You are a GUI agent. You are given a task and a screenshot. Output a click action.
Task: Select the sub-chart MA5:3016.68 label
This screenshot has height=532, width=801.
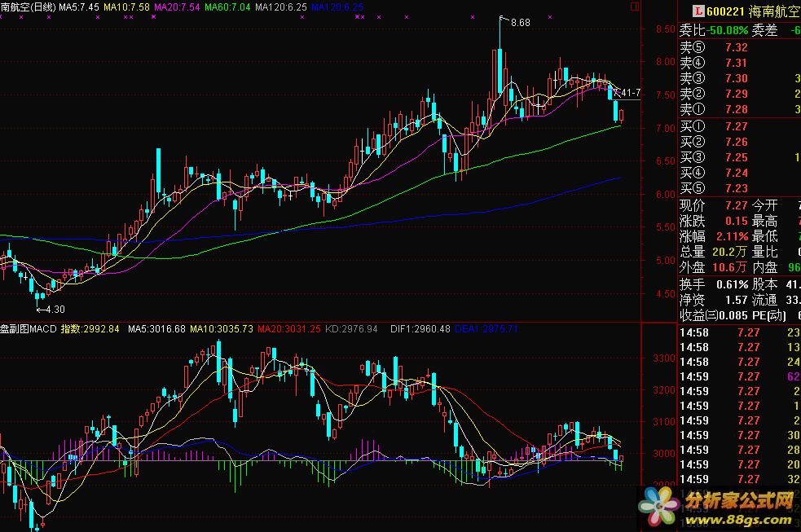click(x=156, y=329)
